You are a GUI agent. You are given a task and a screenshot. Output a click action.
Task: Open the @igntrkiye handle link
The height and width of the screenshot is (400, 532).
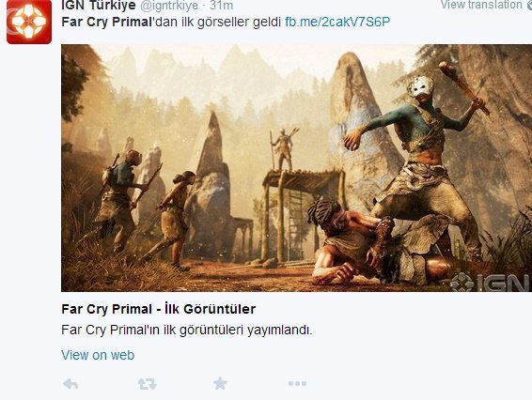(168, 5)
